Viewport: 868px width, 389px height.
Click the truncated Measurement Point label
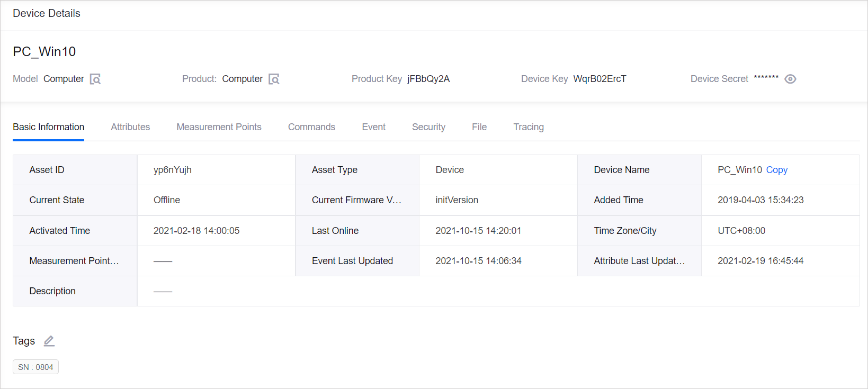[74, 261]
